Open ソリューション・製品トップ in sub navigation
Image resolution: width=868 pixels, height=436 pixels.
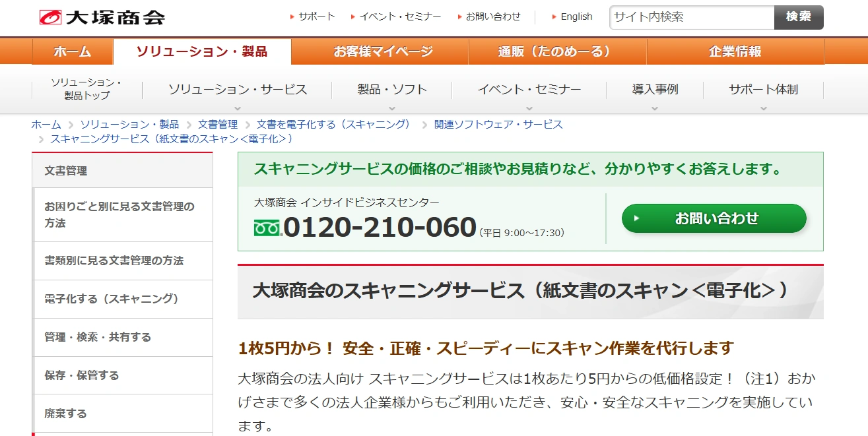(x=86, y=89)
